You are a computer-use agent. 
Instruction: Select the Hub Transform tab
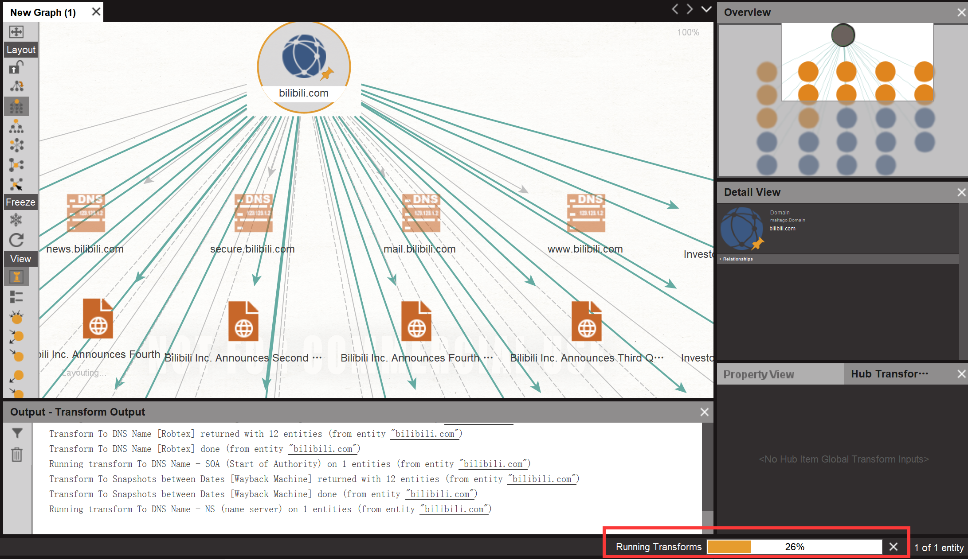pyautogui.click(x=889, y=374)
